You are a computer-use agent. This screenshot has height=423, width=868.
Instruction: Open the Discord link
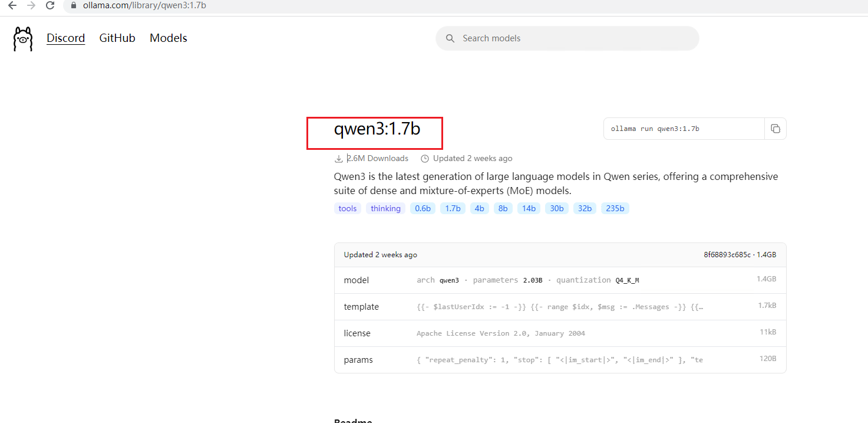click(x=66, y=38)
